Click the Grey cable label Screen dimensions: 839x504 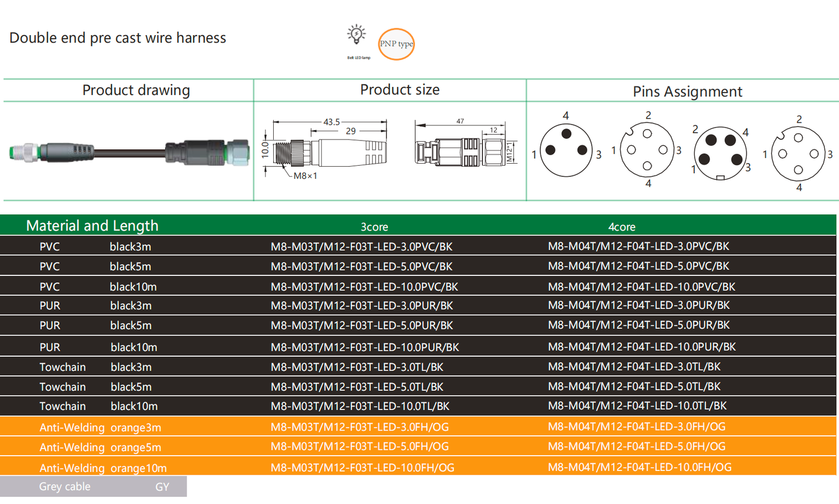(x=64, y=487)
